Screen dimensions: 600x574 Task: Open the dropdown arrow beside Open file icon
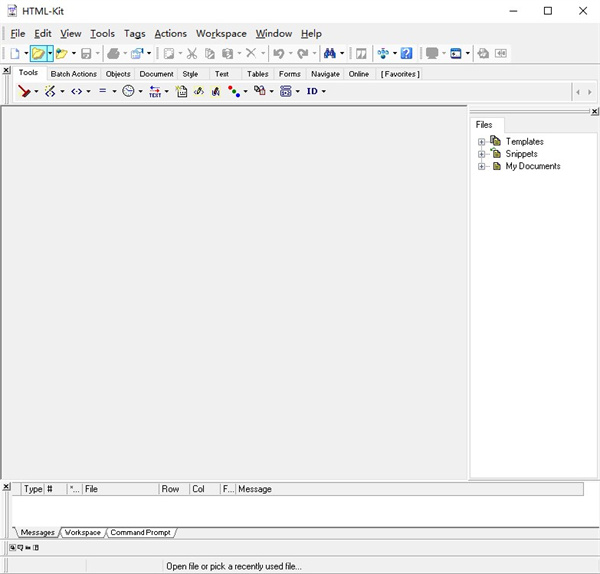(x=50, y=53)
